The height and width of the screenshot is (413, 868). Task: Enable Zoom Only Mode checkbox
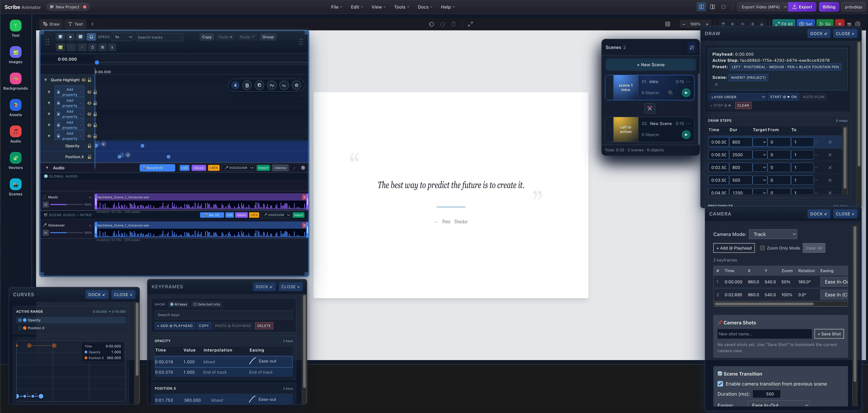tap(763, 248)
